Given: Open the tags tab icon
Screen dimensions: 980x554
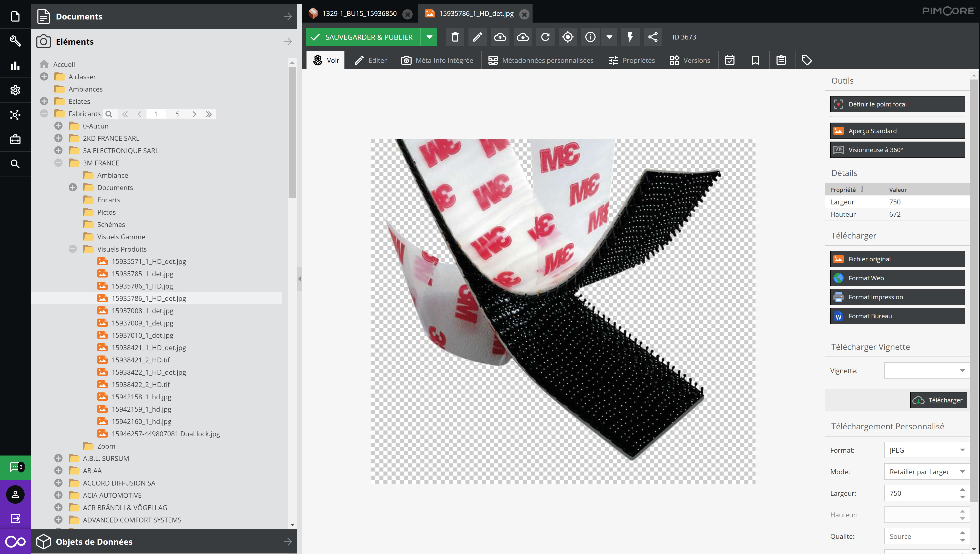Looking at the screenshot, I should pos(807,60).
